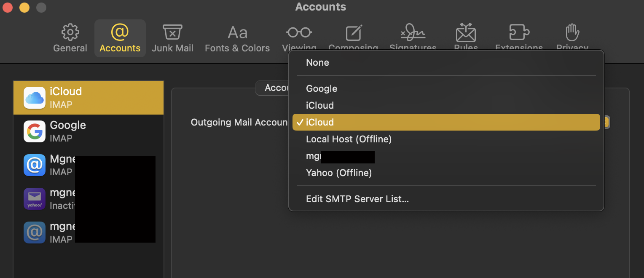Image resolution: width=644 pixels, height=278 pixels.
Task: Select the inactive Yahoo account in sidebar
Action: click(89, 199)
